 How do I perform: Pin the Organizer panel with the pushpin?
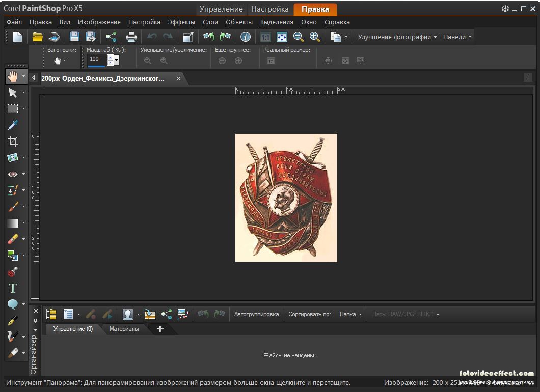pos(35,320)
